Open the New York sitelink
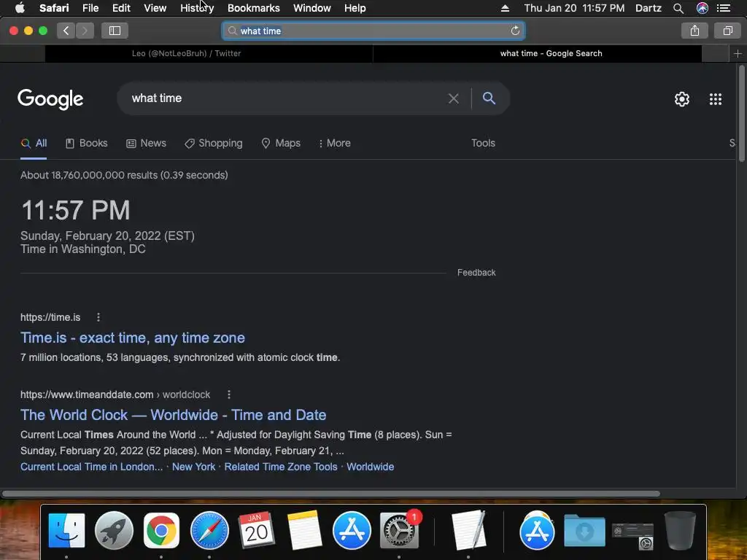This screenshot has height=560, width=747. (x=193, y=467)
